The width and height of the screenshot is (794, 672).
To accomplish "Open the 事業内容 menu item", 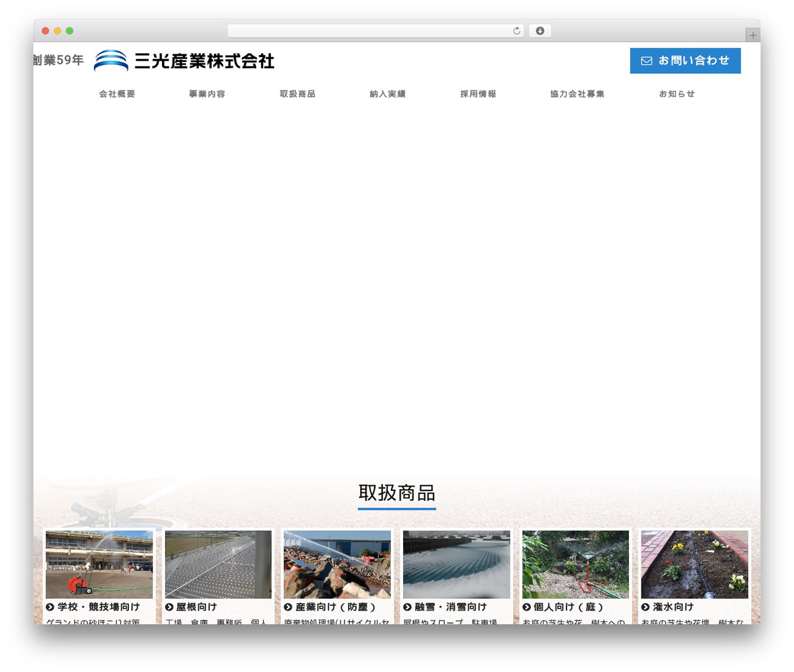I will coord(207,94).
